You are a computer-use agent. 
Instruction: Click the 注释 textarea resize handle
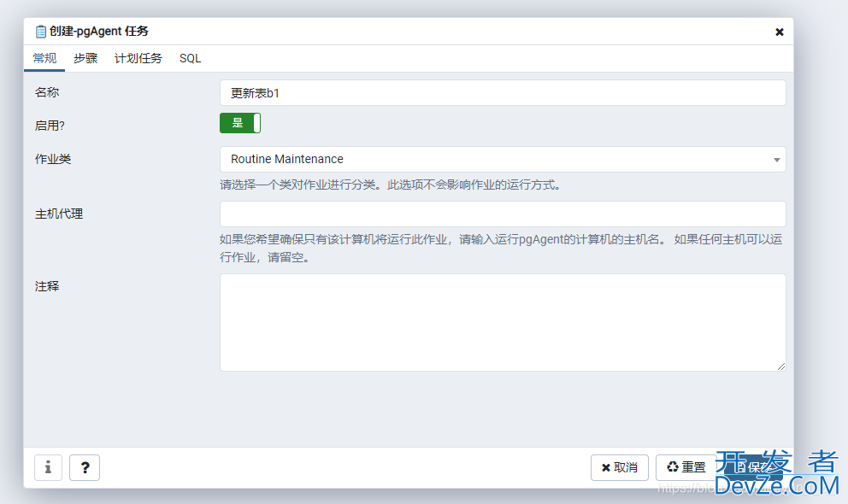(x=781, y=366)
